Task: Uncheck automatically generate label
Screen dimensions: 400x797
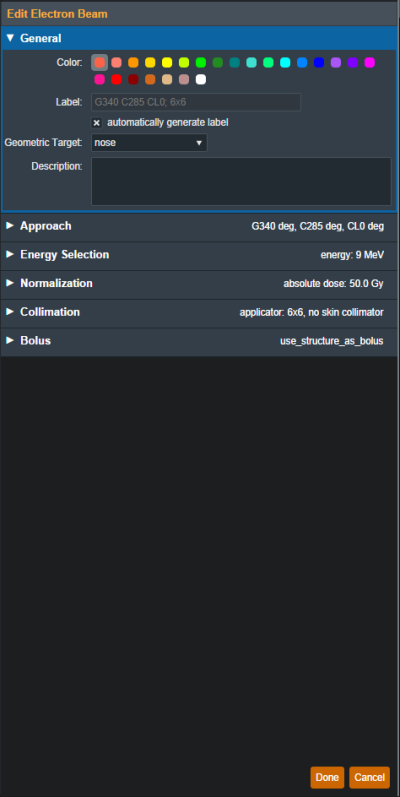Action: 97,122
